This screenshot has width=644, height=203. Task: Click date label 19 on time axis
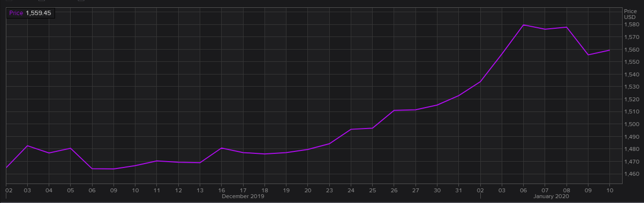[x=286, y=190]
